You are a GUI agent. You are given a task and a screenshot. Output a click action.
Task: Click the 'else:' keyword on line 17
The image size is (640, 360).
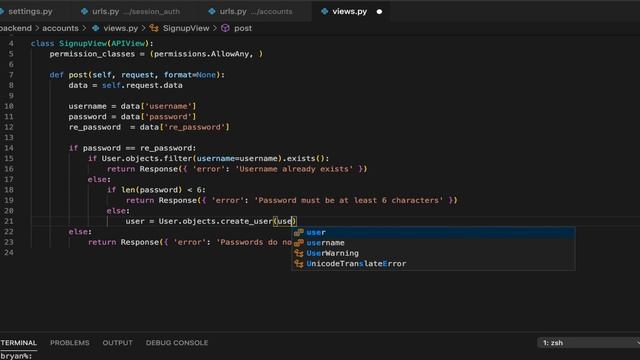click(x=99, y=179)
